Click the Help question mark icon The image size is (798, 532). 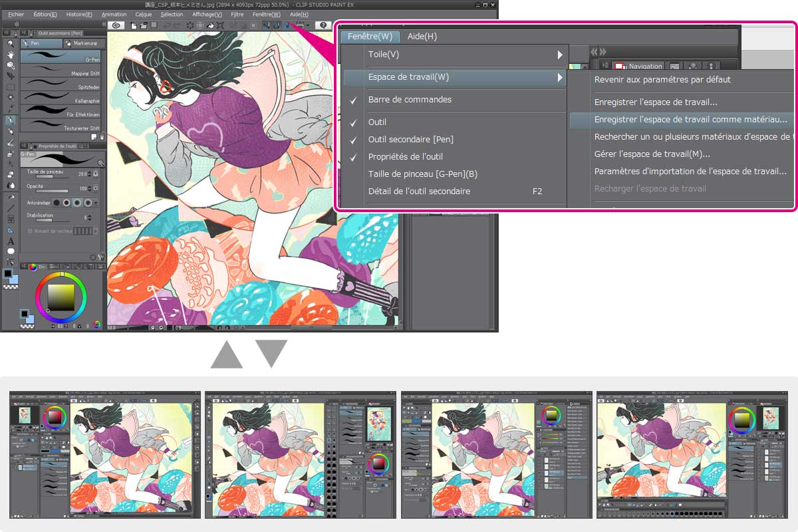tap(323, 25)
